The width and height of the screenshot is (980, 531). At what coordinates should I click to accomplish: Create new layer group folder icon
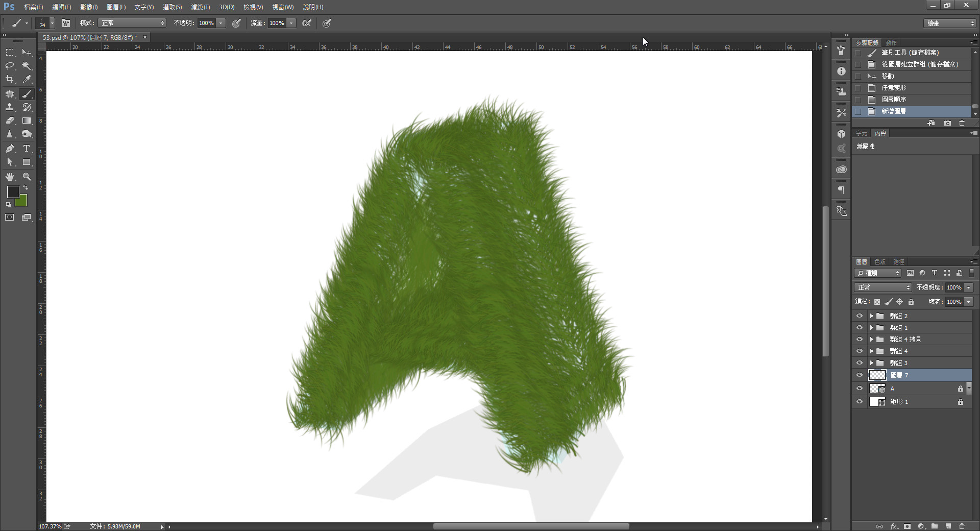click(934, 526)
